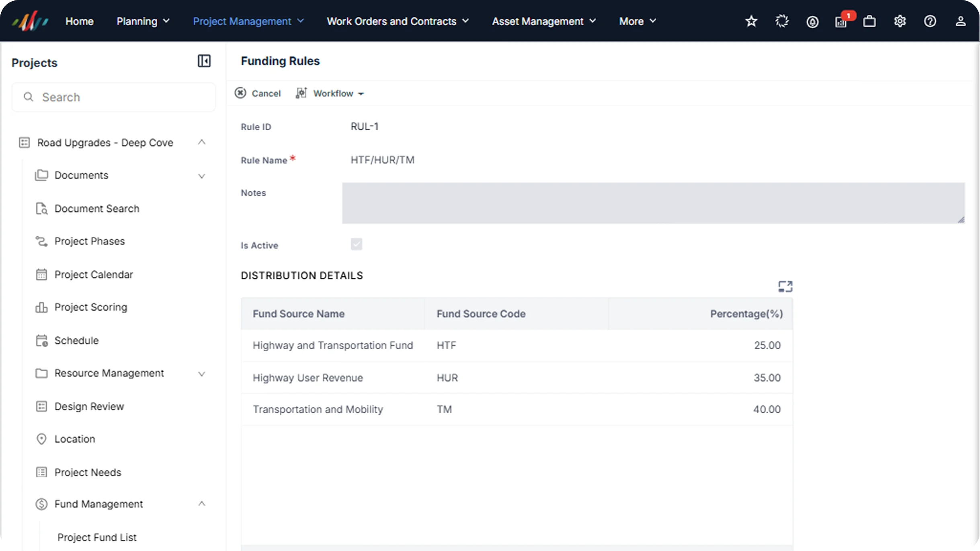Viewport: 980px width, 551px height.
Task: Open Project Scoring in the sidebar
Action: coord(91,307)
